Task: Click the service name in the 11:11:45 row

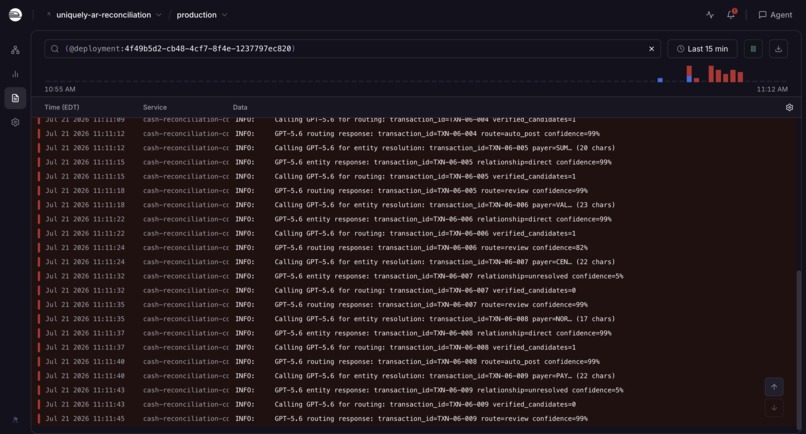Action: pos(186,419)
